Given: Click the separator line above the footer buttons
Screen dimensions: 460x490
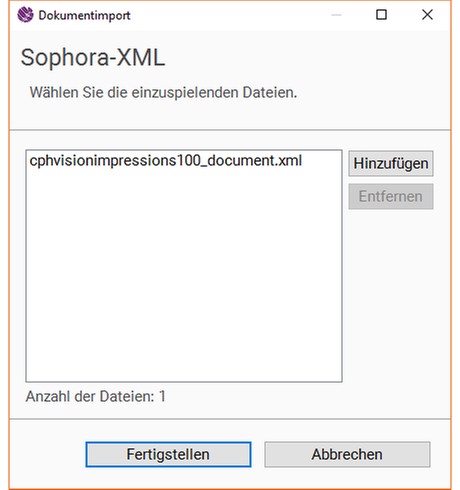Looking at the screenshot, I should [230, 419].
